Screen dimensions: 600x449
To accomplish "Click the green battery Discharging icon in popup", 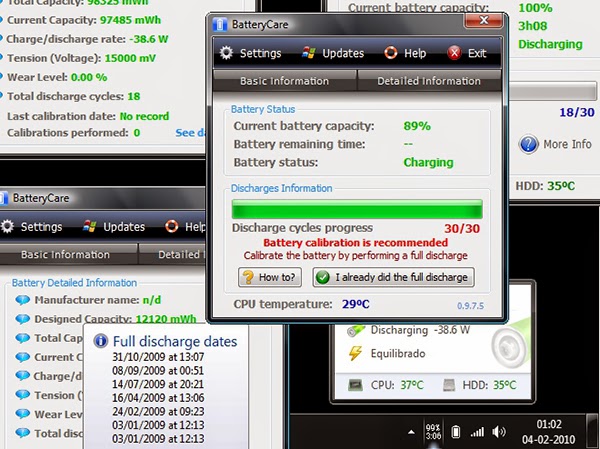I will coord(355,330).
